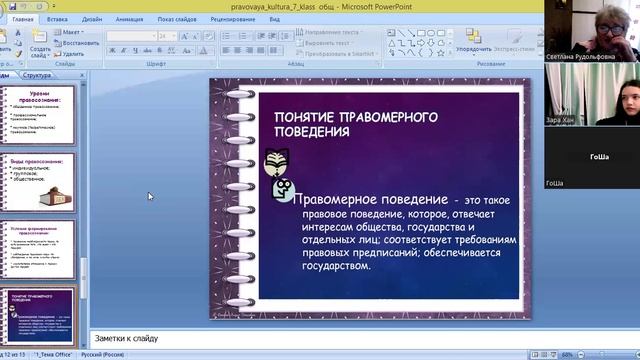This screenshot has width=640, height=360.
Task: Open the font size dropdown arrow
Action: 174,36
